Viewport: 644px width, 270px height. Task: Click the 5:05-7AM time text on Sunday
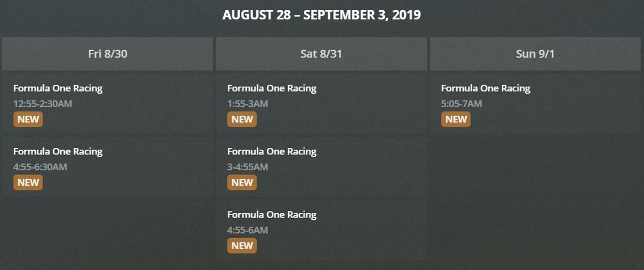coord(462,104)
